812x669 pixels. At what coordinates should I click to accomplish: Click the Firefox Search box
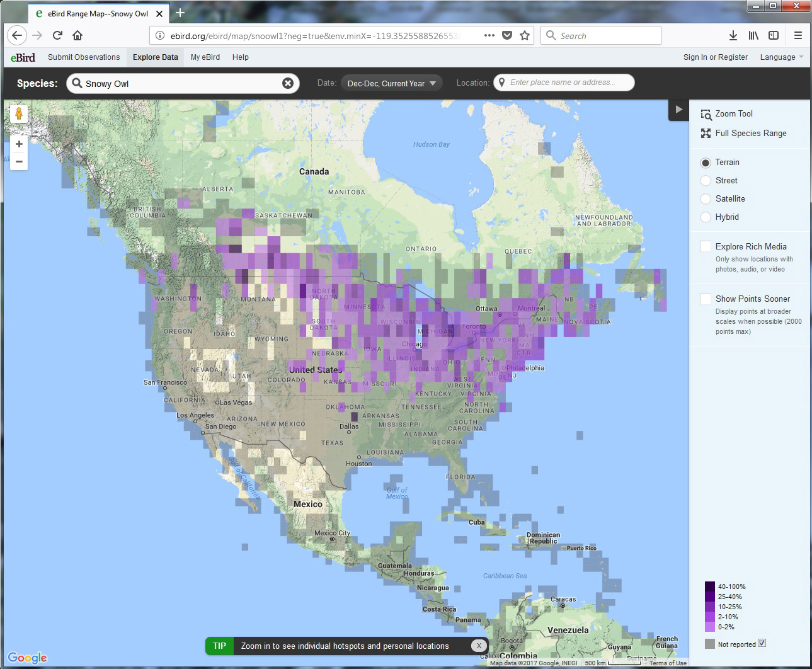[x=601, y=35]
